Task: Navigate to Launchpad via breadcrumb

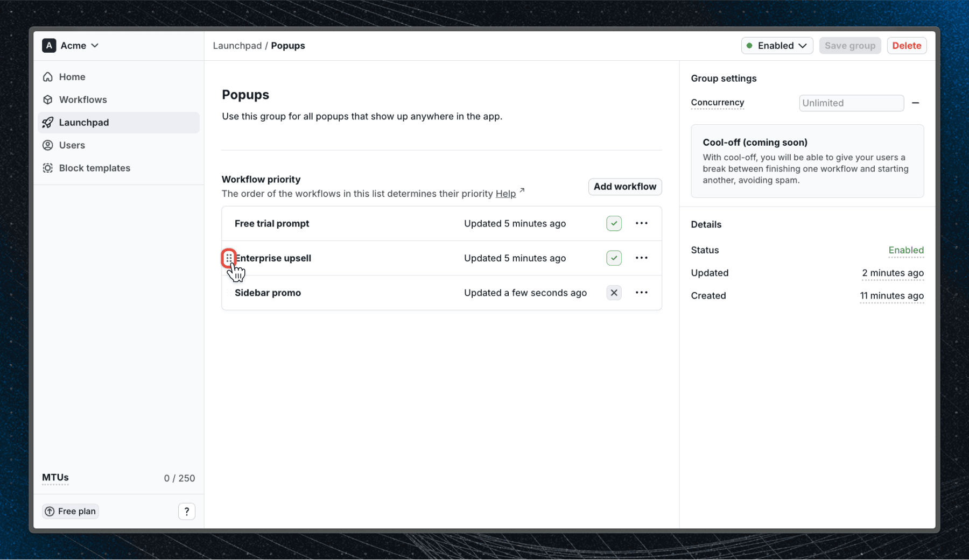Action: click(x=237, y=46)
